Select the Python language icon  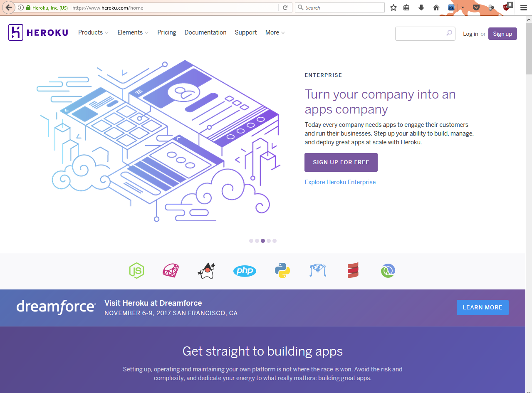[x=282, y=271]
